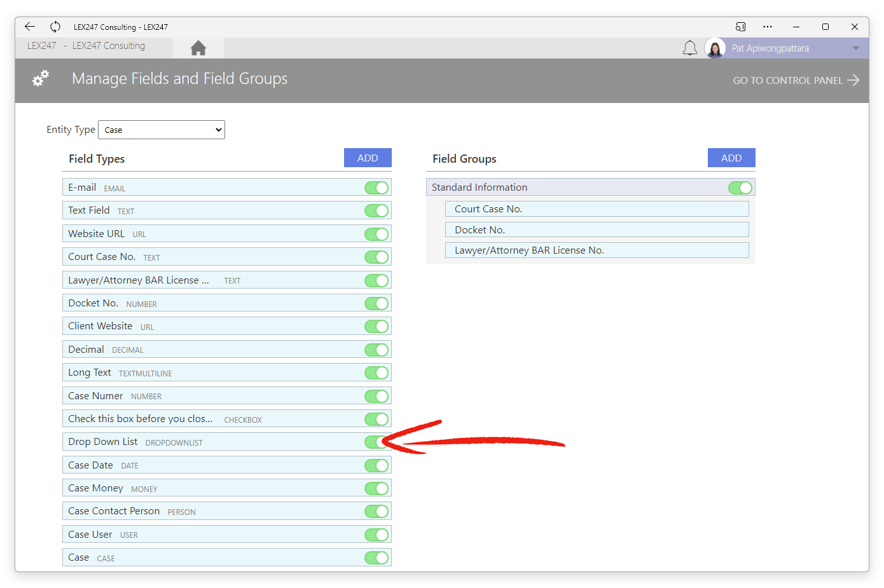Toggle off the E-mail field type
The width and height of the screenshot is (884, 588).
376,188
